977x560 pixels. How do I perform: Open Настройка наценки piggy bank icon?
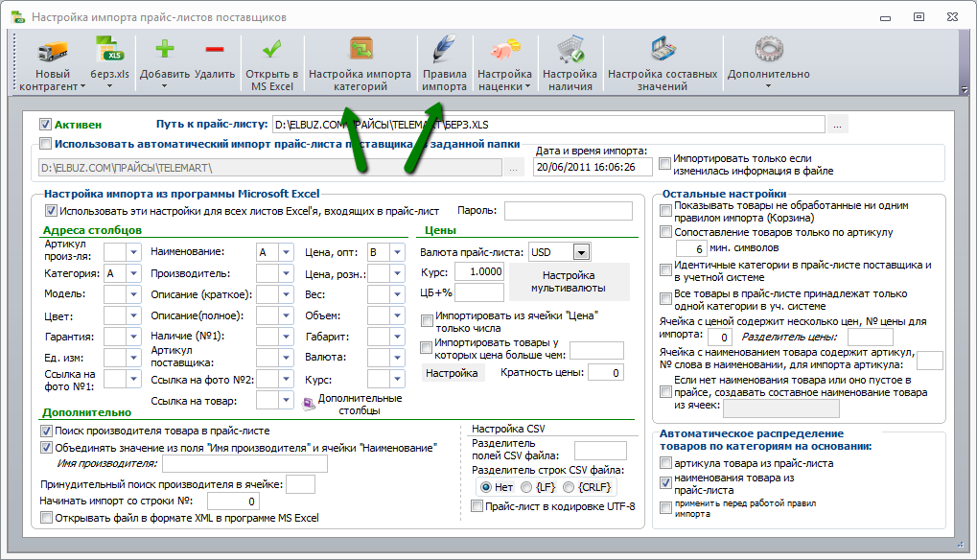[504, 49]
